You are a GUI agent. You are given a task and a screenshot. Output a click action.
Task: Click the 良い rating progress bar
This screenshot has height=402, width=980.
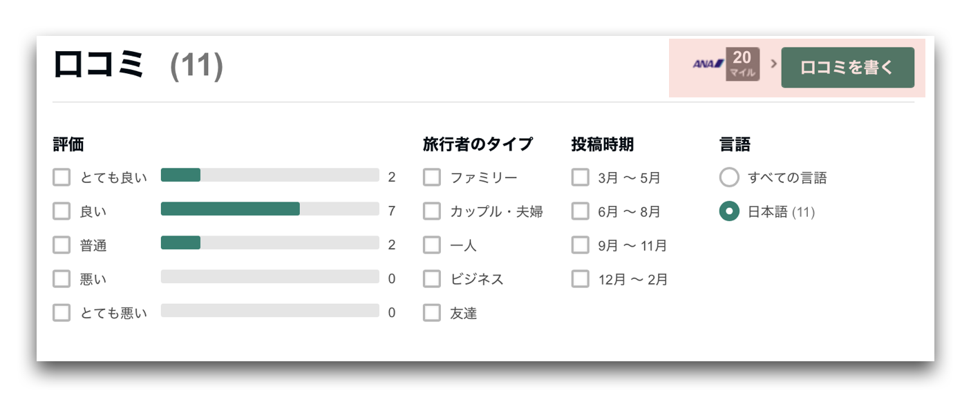270,209
